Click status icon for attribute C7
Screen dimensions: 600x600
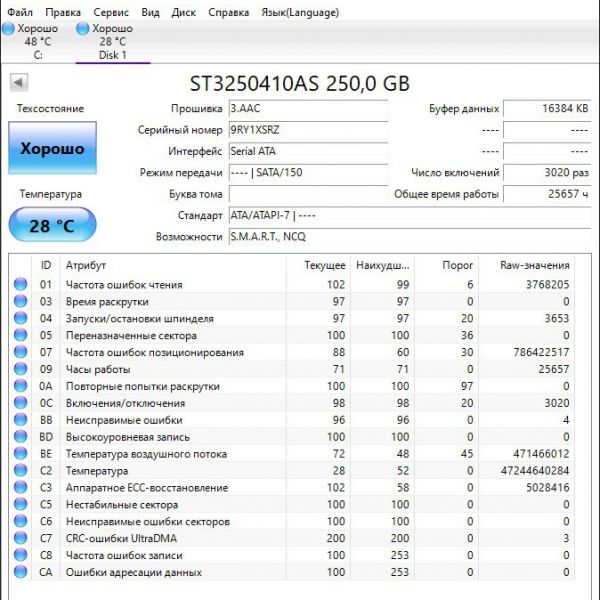(20, 538)
